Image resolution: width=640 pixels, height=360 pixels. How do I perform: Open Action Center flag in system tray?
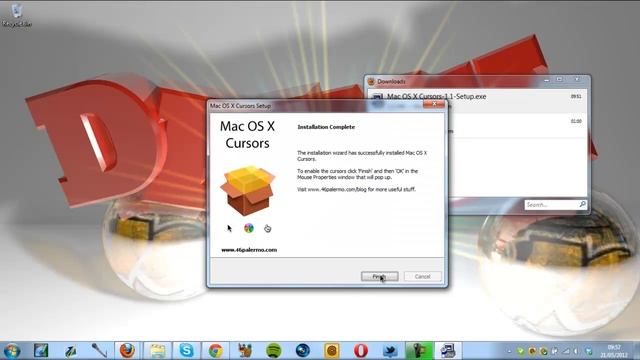[x=555, y=351]
